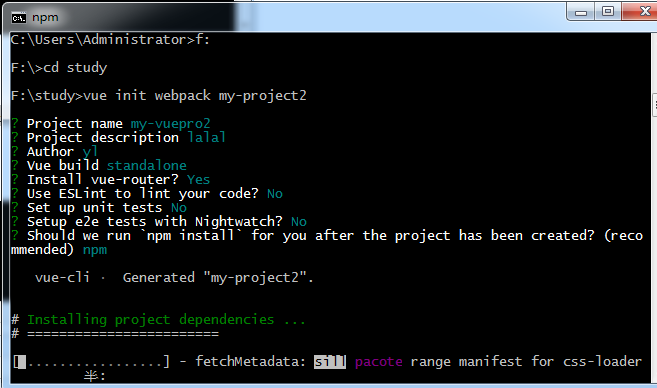Click the vertical scrollbar thumb on the right edge
The height and width of the screenshot is (388, 657).
(654, 105)
